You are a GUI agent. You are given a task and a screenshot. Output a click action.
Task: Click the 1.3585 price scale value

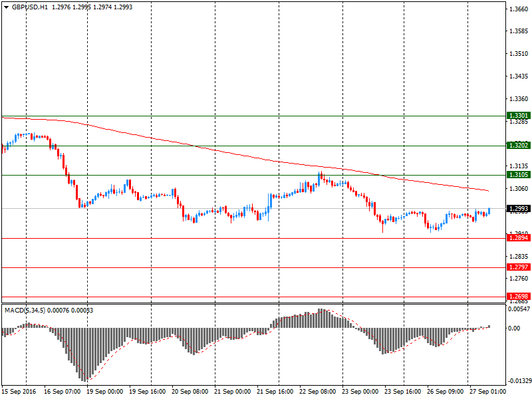click(519, 31)
